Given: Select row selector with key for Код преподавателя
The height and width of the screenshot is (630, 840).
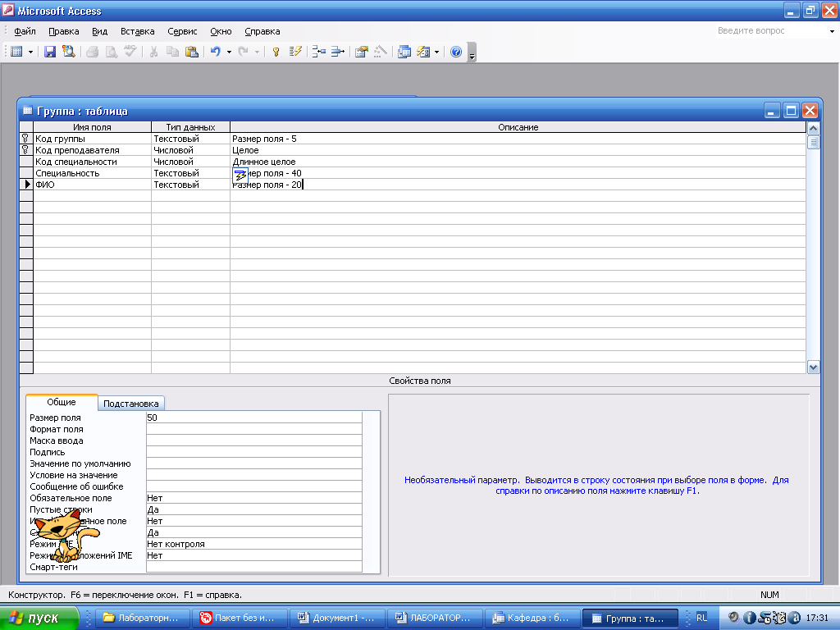Looking at the screenshot, I should [x=26, y=150].
